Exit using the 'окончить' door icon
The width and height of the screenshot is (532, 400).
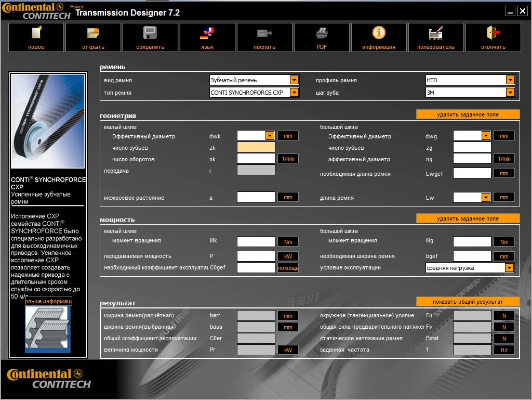pos(493,37)
